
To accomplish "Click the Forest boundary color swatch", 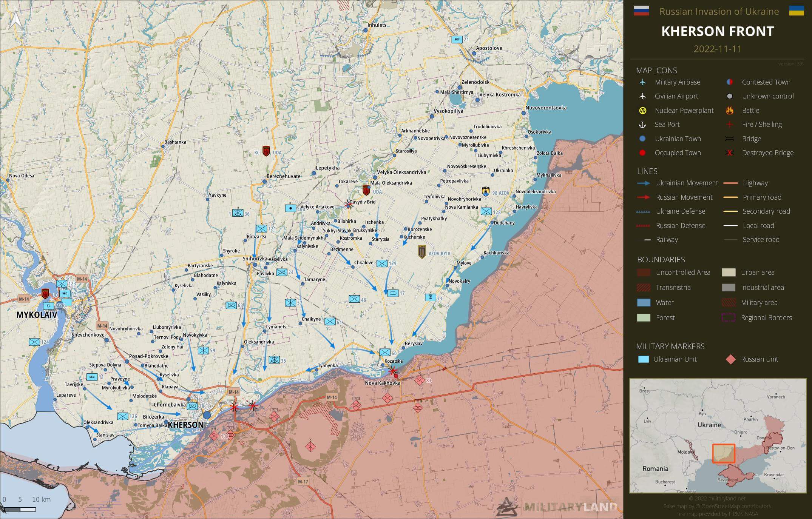I will point(644,318).
